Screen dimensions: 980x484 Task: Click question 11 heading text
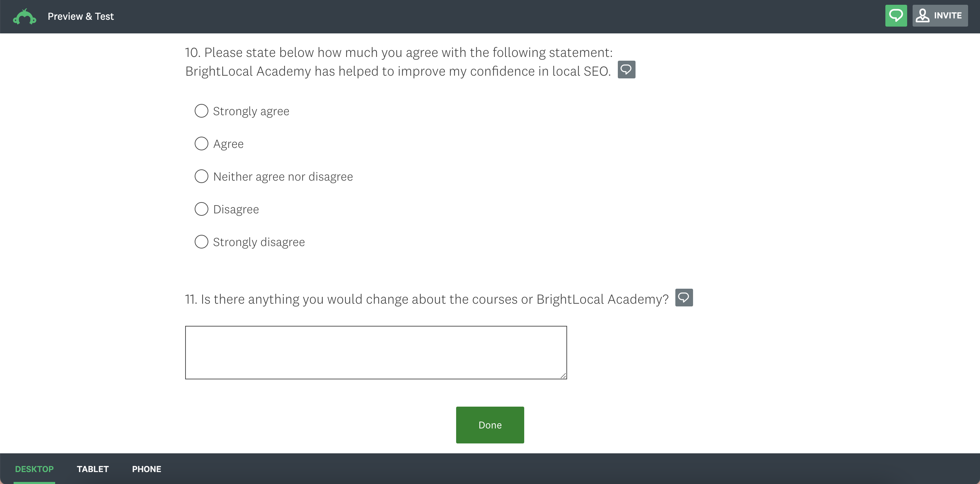[x=426, y=299]
